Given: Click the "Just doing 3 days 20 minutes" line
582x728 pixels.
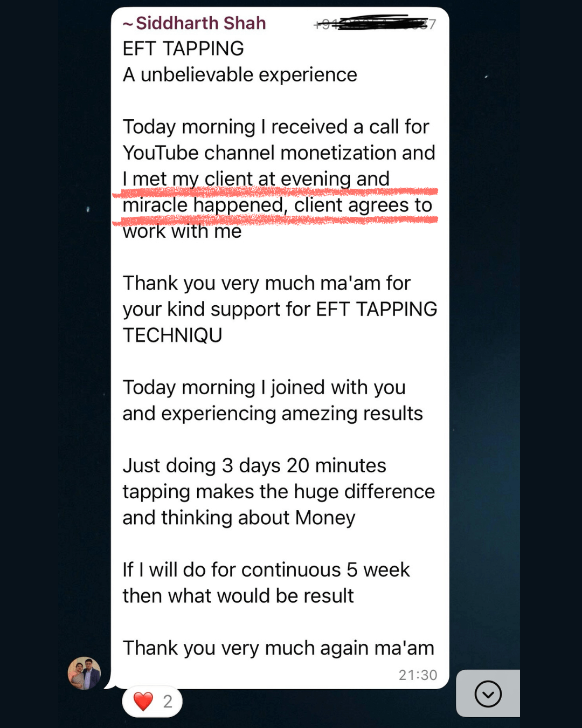Looking at the screenshot, I should (254, 465).
